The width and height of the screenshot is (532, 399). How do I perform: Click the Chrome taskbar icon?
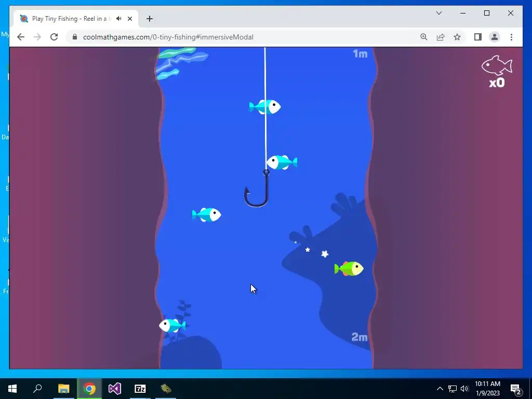pyautogui.click(x=89, y=389)
